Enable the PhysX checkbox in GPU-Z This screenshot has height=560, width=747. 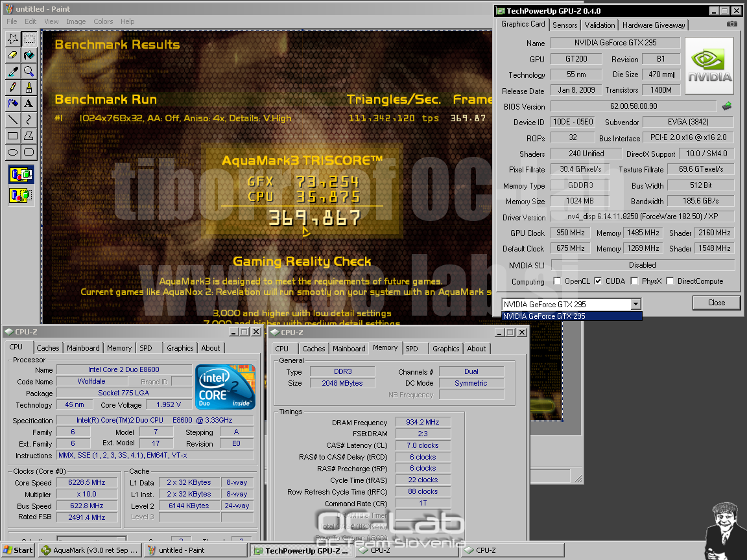pyautogui.click(x=634, y=281)
